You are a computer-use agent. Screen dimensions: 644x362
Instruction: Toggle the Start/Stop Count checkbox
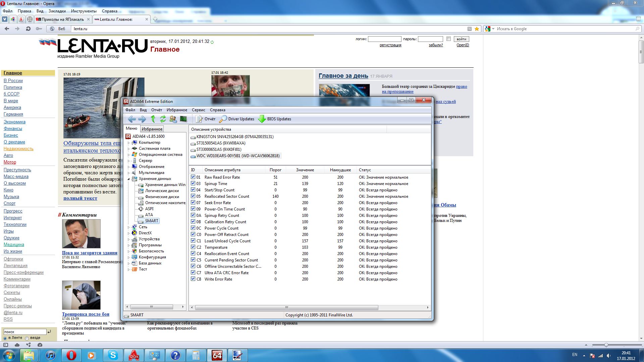tap(193, 190)
